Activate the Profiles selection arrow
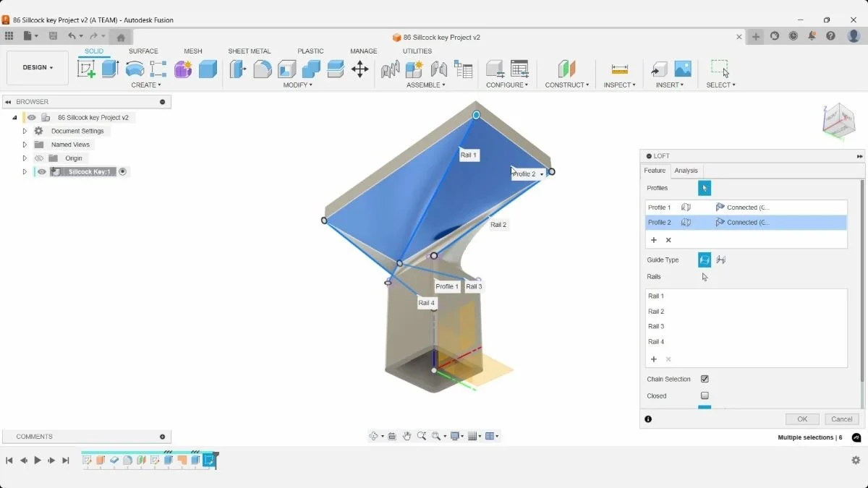 (705, 188)
